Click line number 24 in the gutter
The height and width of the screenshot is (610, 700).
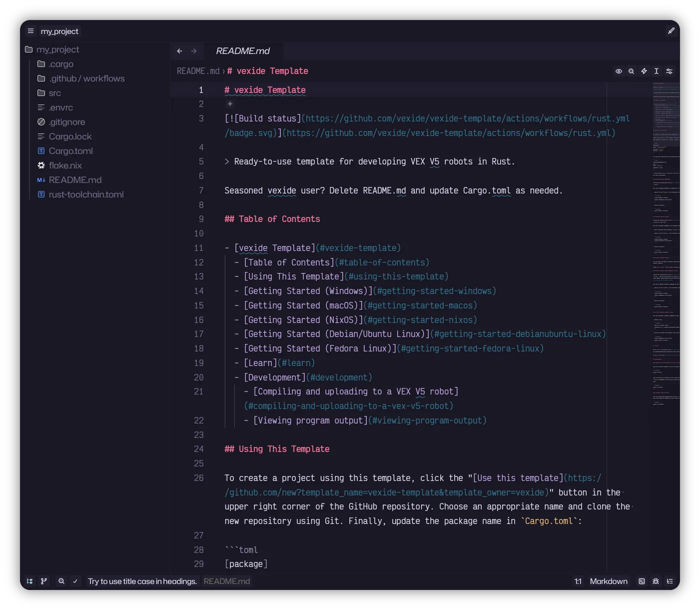click(x=199, y=449)
